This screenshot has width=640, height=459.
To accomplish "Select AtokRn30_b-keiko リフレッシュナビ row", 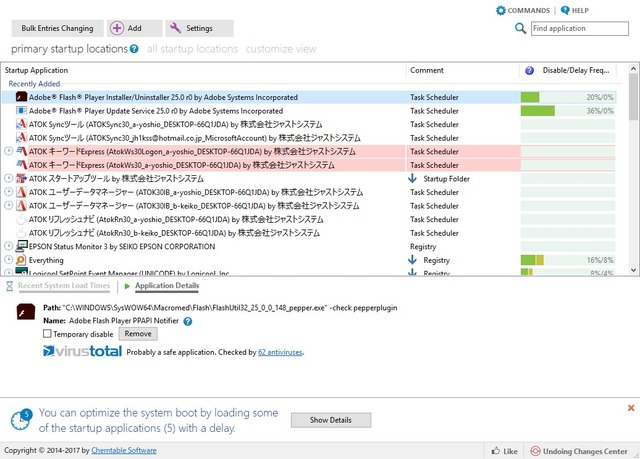I will pyautogui.click(x=309, y=233).
